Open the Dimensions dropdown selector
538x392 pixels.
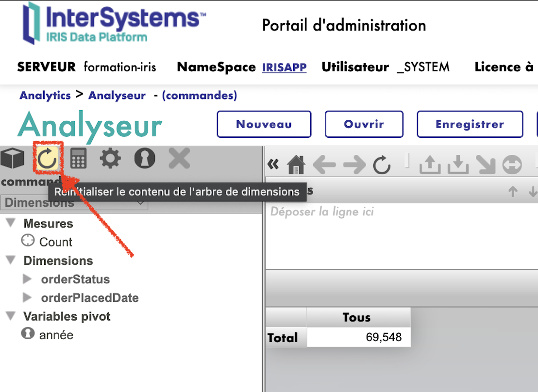coord(75,202)
